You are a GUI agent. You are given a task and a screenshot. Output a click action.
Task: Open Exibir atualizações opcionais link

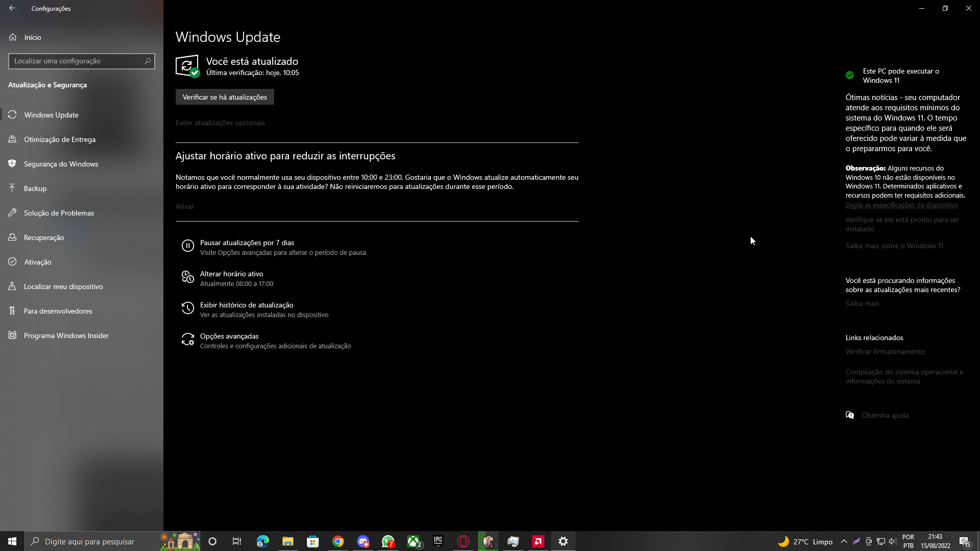220,123
